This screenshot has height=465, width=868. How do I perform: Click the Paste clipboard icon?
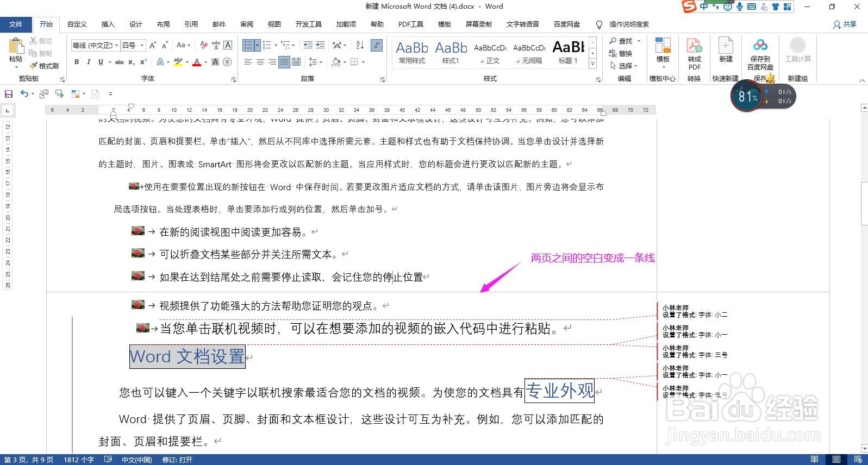click(16, 46)
